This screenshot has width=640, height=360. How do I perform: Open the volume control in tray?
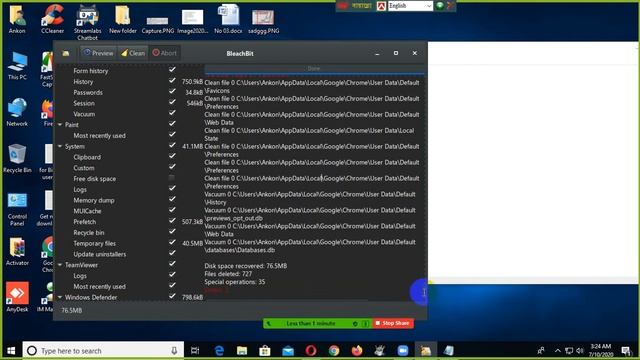point(580,351)
